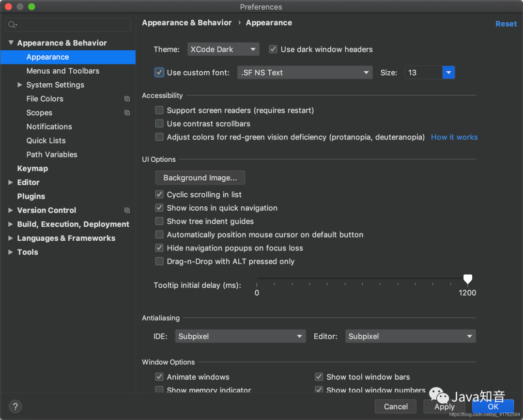Viewport: 523px width, 420px height.
Task: Toggle Show tree indent guides
Action: [x=159, y=221]
